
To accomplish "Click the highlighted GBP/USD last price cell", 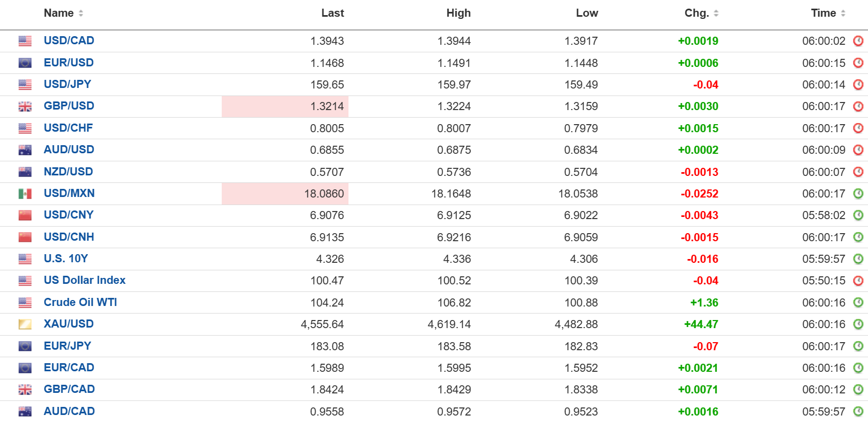I will [x=285, y=106].
